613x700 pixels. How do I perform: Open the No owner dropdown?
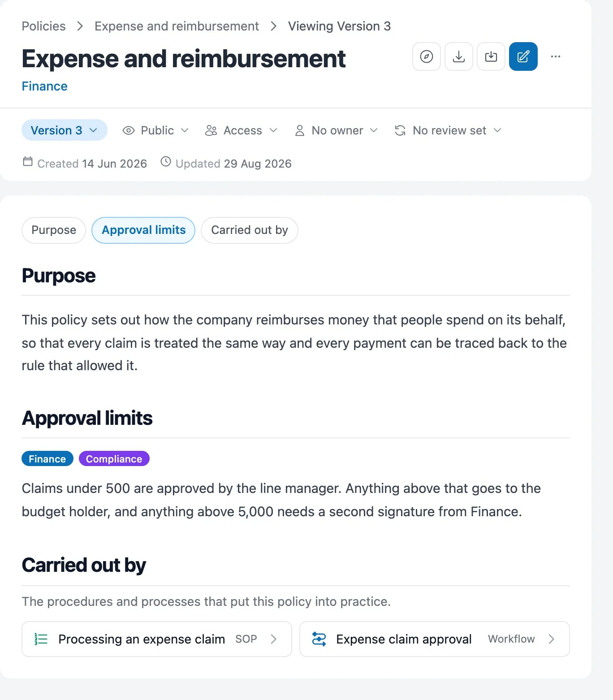coord(336,130)
